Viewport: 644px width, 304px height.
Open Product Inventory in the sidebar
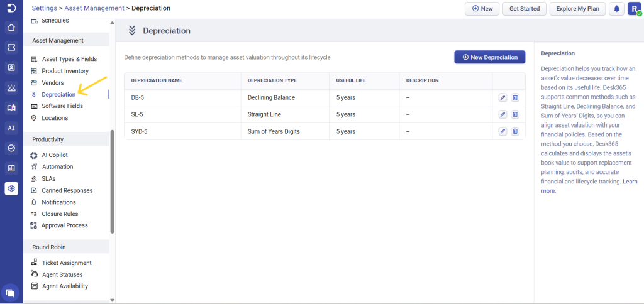tap(65, 71)
